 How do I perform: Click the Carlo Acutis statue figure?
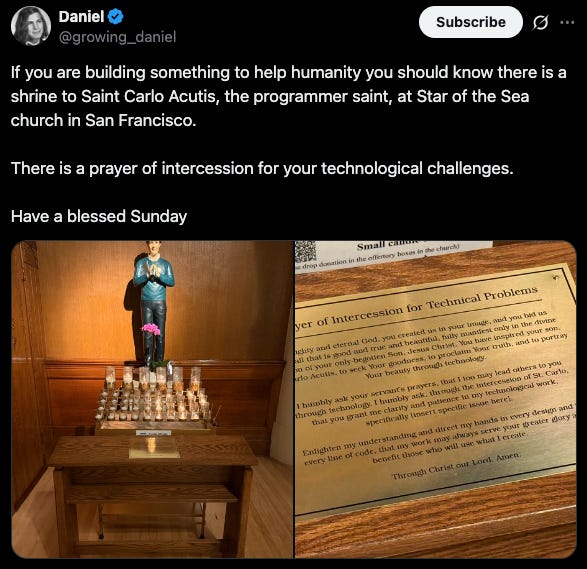point(153,303)
